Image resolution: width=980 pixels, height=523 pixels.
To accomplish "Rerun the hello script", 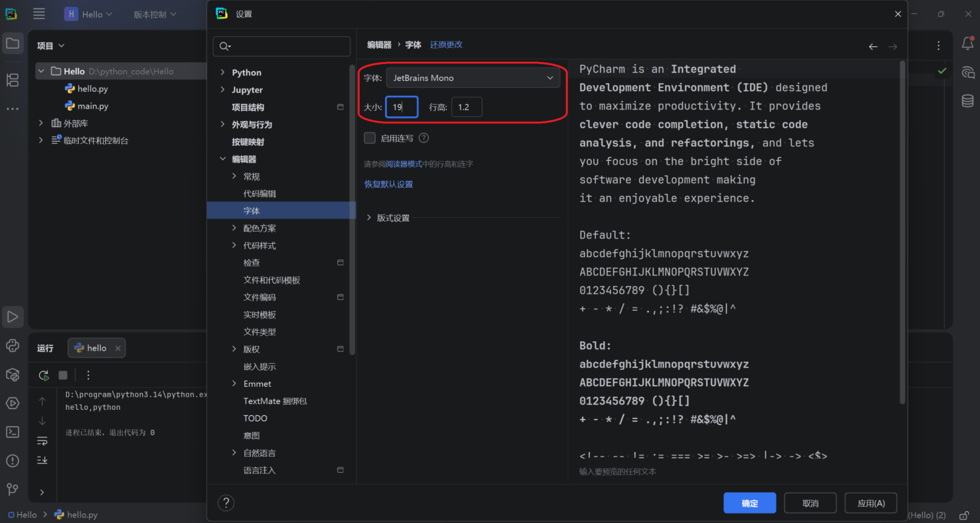I will 44,375.
